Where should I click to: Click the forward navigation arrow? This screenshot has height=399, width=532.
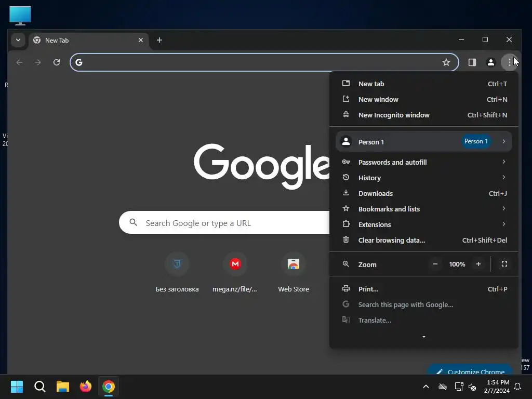point(38,62)
